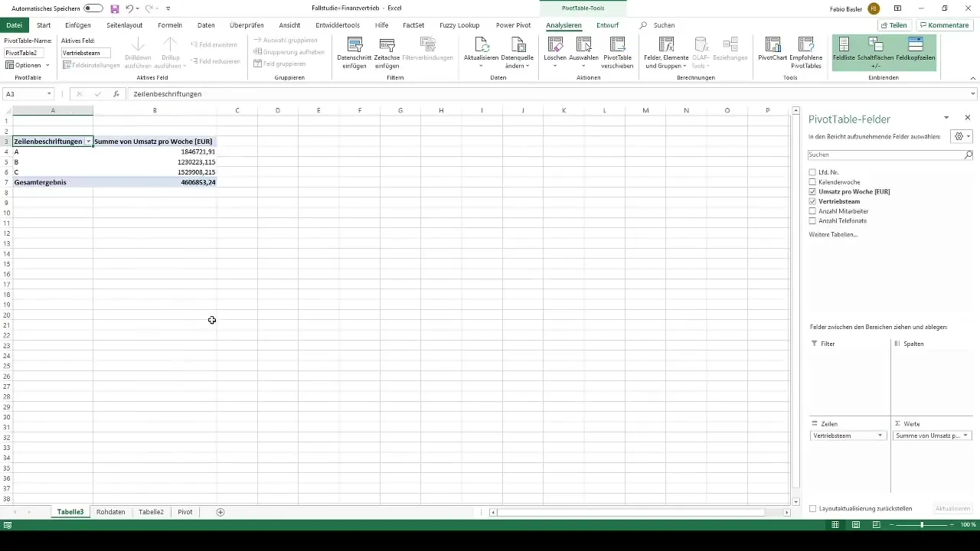Check the Lfd. Nr. field

tap(812, 172)
